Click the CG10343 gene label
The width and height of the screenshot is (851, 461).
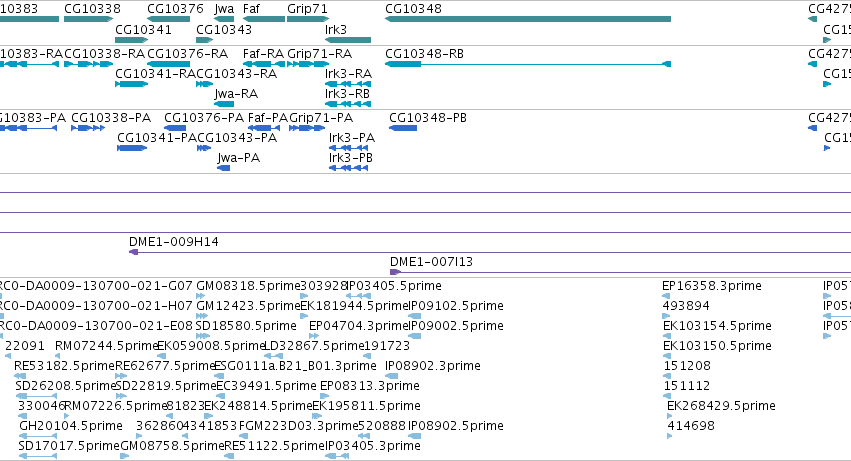224,29
